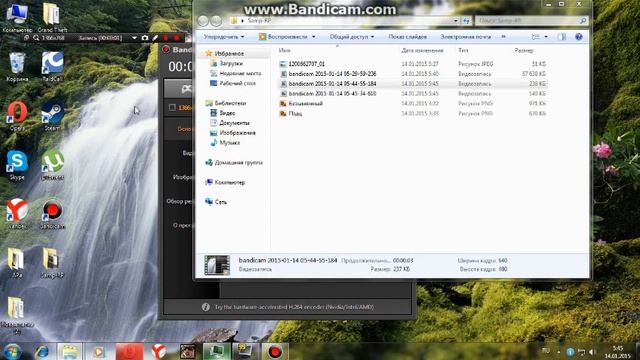Open the Grand Theft folder on desktop

pos(52,17)
